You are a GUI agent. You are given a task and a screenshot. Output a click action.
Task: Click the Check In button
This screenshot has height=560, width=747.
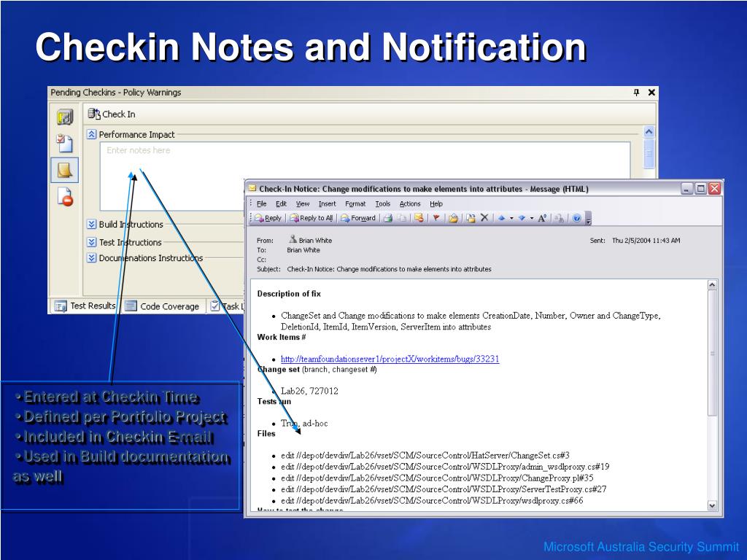point(112,114)
